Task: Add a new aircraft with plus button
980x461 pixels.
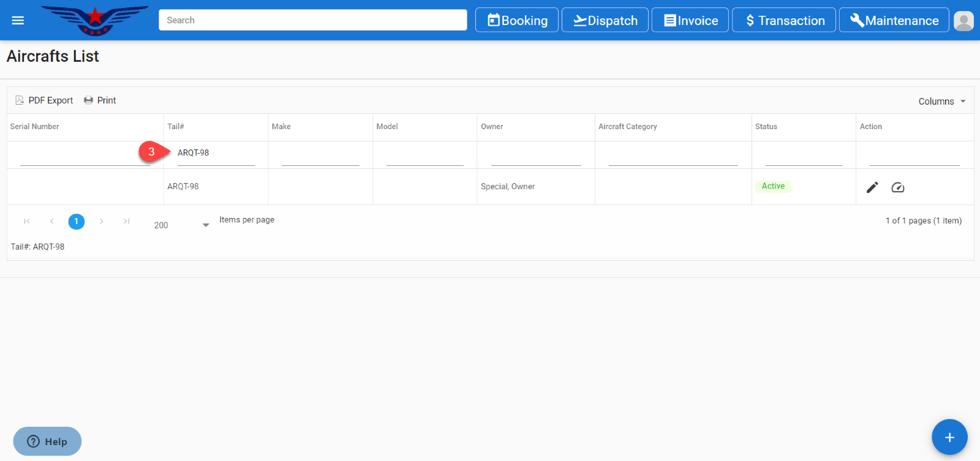Action: tap(949, 437)
